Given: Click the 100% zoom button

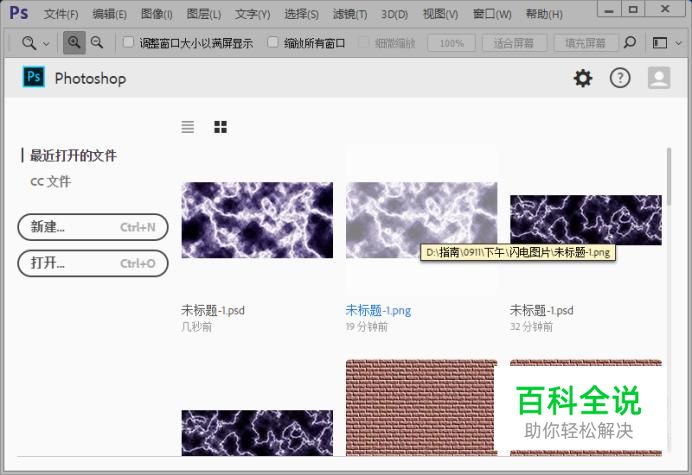Looking at the screenshot, I should (451, 43).
